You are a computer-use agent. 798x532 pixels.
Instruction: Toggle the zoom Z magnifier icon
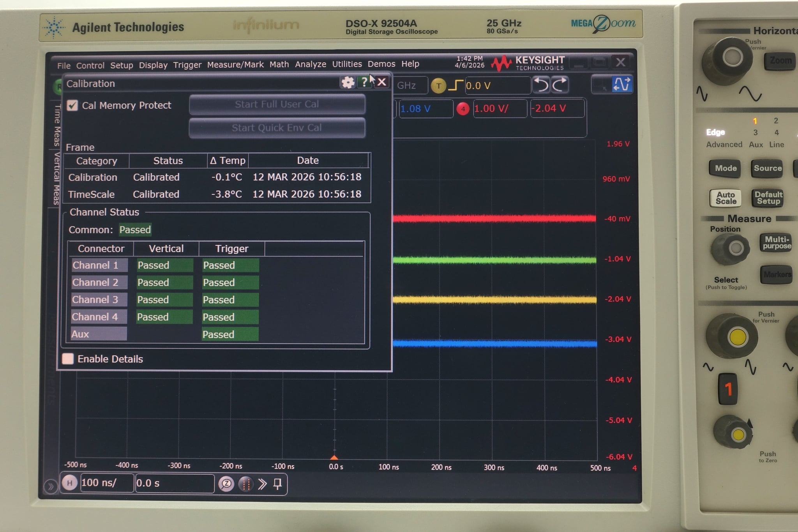226,484
